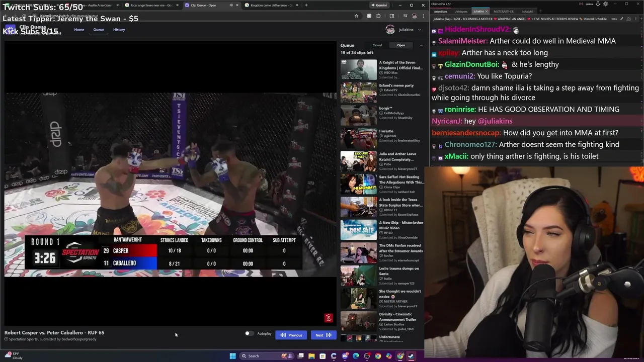Screen dimensions: 644x362
Task: Click the username GlazinDonutBoi in chat
Action: coord(472,64)
